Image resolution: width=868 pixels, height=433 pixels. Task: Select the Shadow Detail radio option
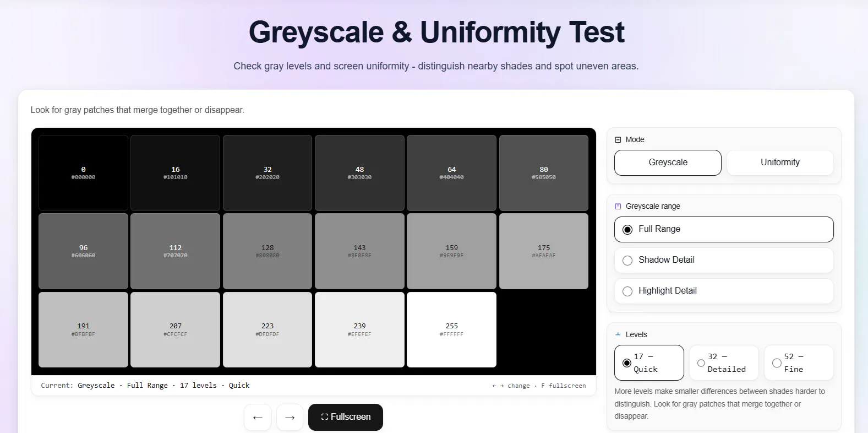point(724,260)
